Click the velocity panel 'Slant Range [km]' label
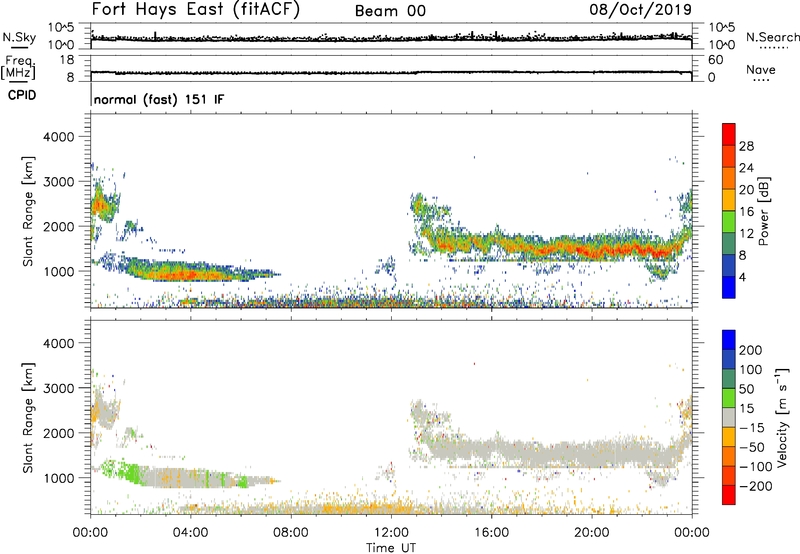The image size is (800, 554). pyautogui.click(x=28, y=417)
